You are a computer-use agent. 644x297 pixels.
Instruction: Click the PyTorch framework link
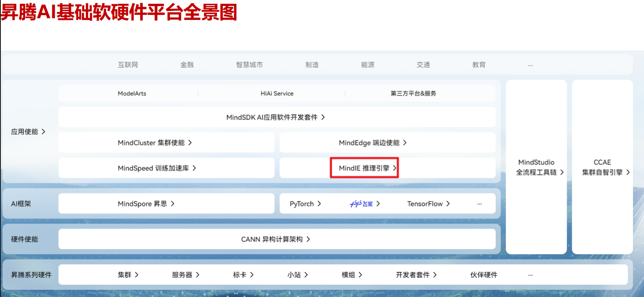click(x=305, y=204)
